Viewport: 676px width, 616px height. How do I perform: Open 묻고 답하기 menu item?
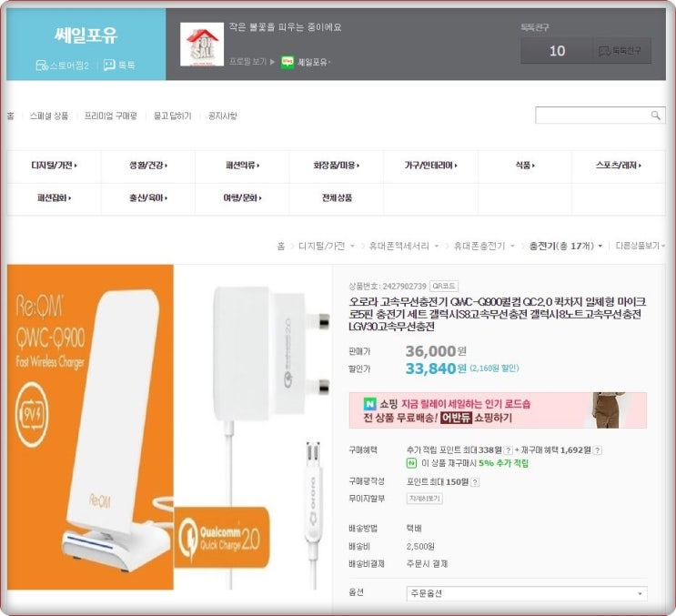(173, 116)
